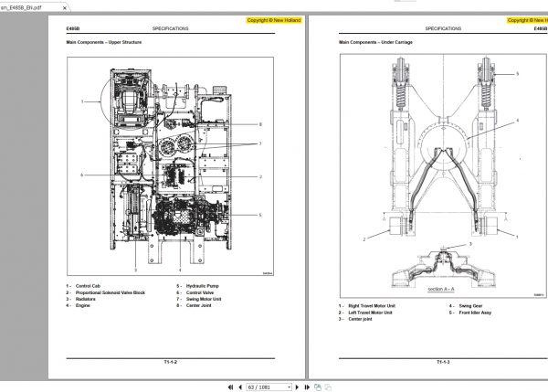Screen dimensions: 548x392
Task: Go to the previous page
Action: [240, 387]
